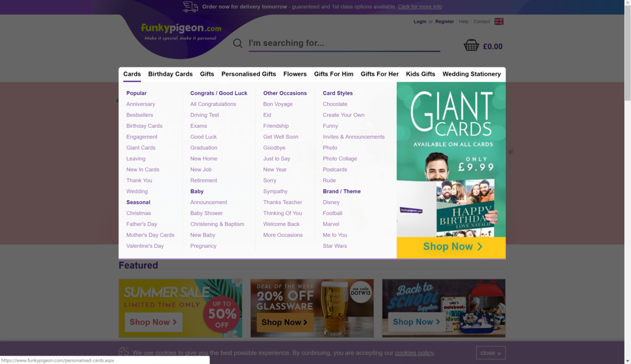Open the 20% off Glassware deal thumbnail
Screen dimensions: 631x364
(312, 308)
